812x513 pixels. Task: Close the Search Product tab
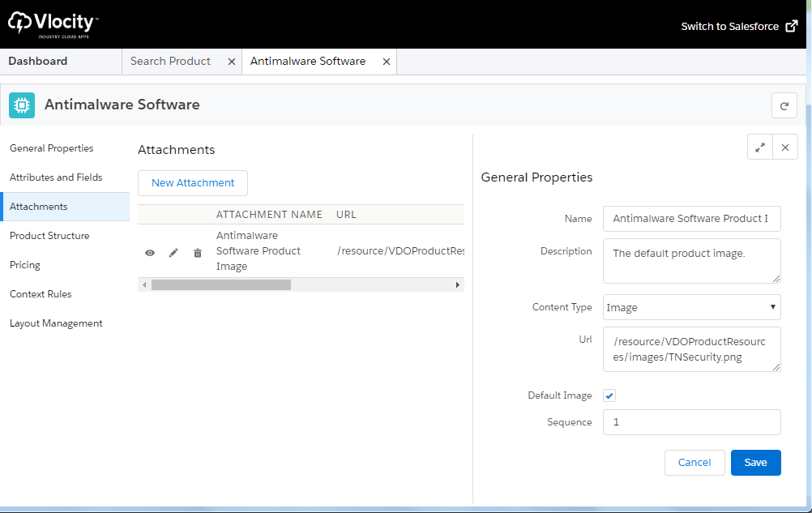(232, 62)
